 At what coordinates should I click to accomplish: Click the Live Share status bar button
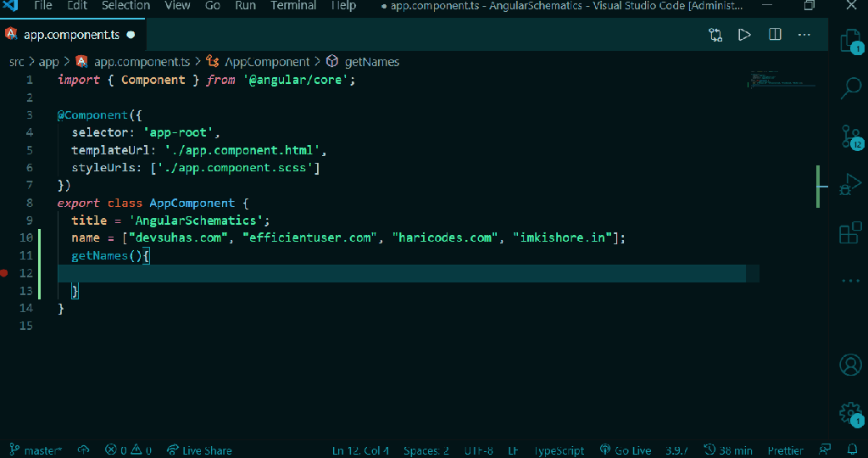199,450
